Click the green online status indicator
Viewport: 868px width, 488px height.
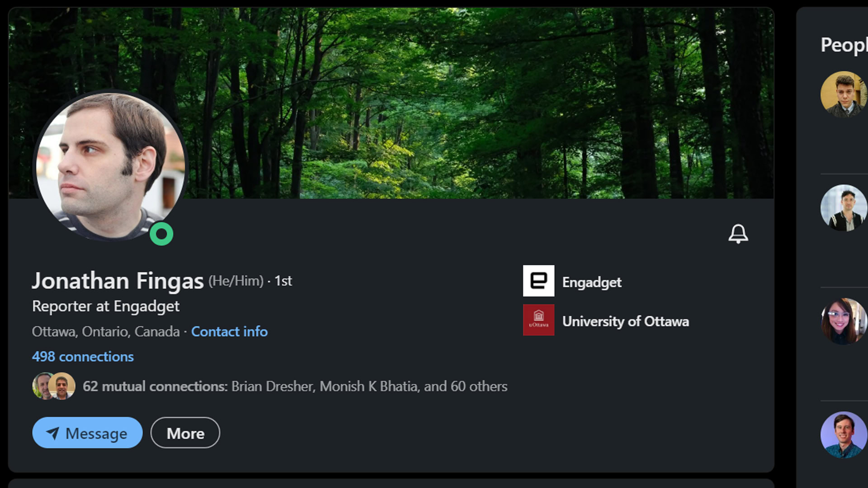[x=161, y=234]
